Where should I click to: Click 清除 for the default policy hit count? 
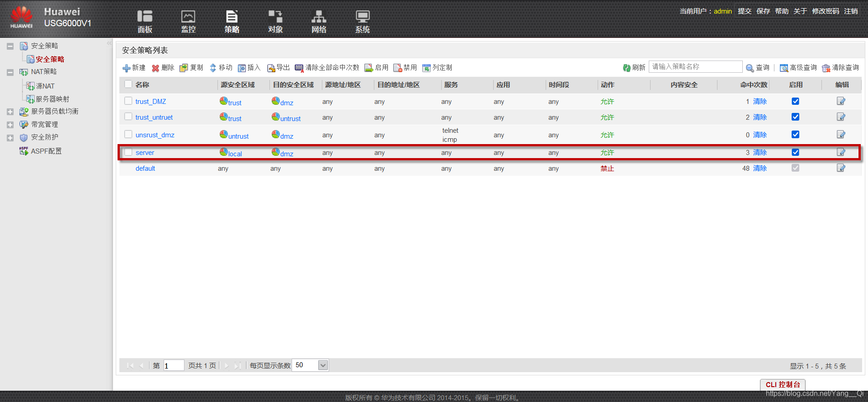coord(760,168)
